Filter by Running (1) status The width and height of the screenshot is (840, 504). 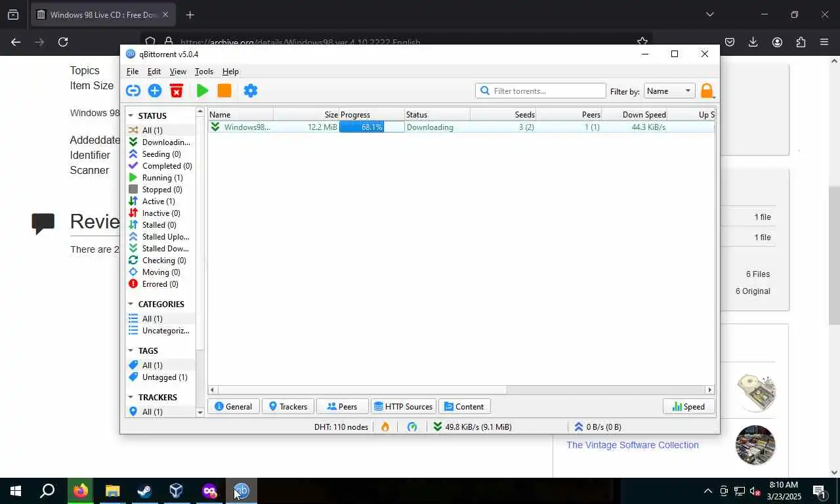160,178
